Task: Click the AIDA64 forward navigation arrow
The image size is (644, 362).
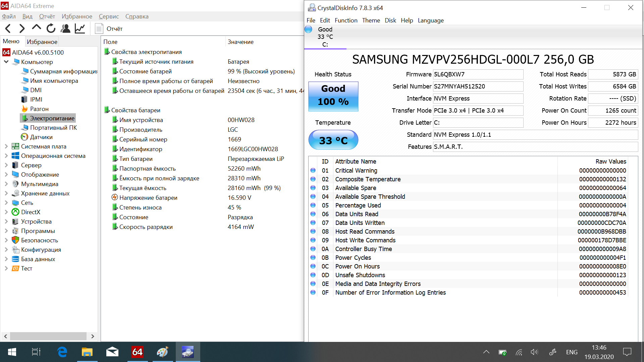Action: tap(22, 28)
